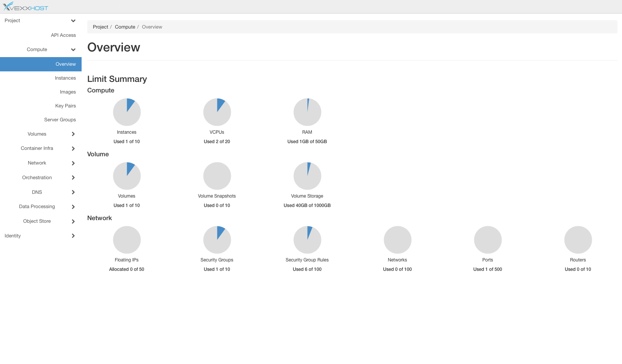This screenshot has width=622, height=364.
Task: Click the Security Group Rules pie chart
Action: click(x=307, y=240)
